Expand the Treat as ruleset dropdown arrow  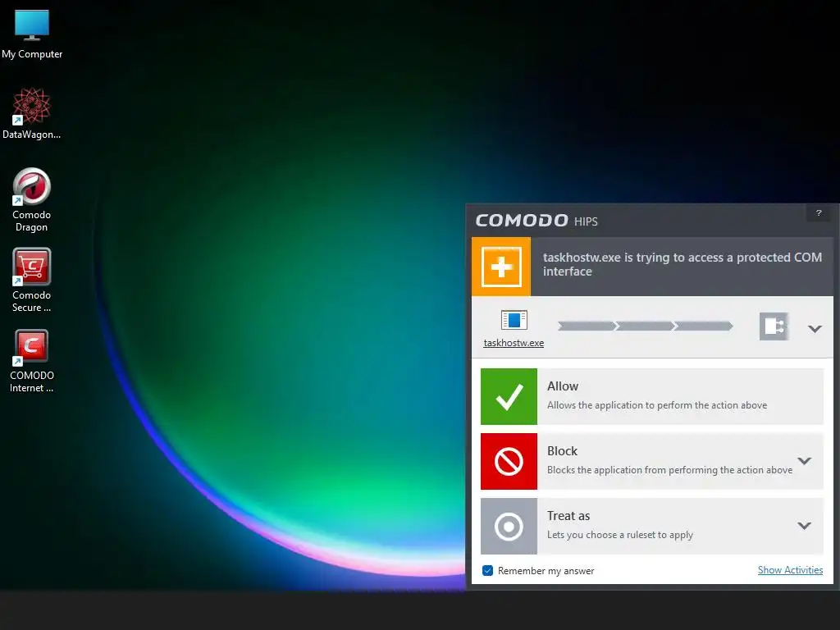coord(804,526)
